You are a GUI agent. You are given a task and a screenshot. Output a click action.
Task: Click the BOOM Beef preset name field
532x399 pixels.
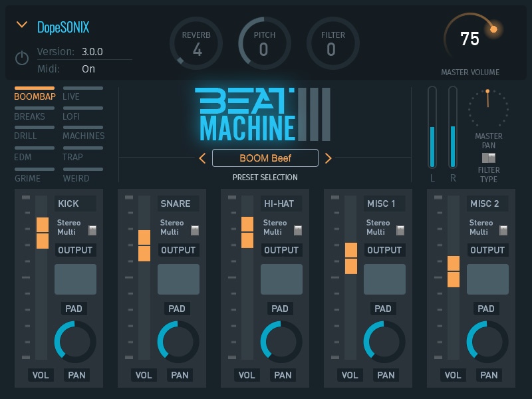(265, 158)
